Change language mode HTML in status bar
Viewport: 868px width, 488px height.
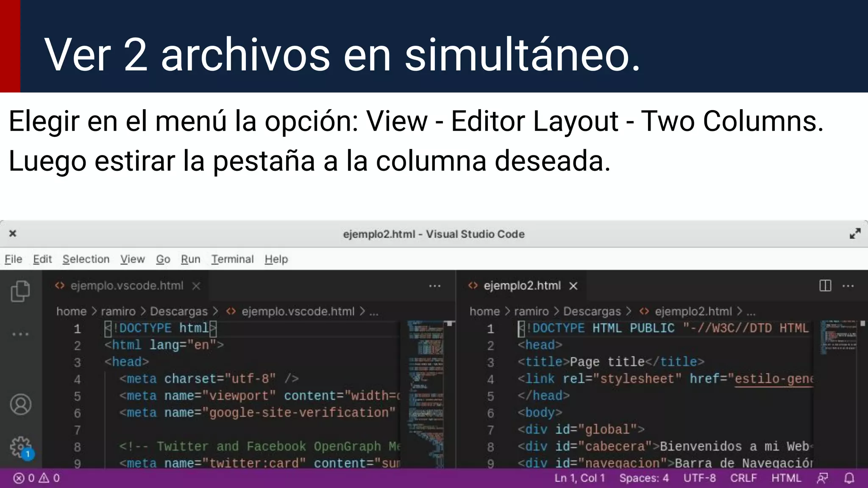(x=786, y=478)
